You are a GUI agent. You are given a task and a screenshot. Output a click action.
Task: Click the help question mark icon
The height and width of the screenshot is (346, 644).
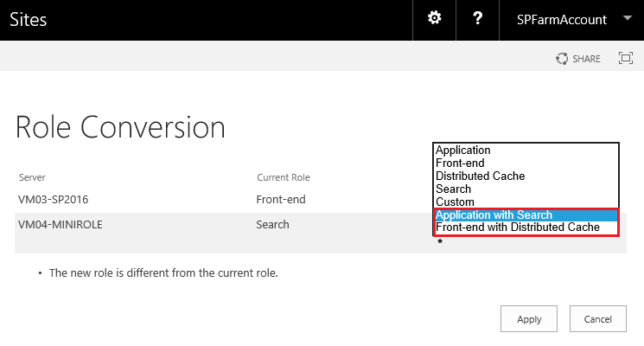[478, 19]
